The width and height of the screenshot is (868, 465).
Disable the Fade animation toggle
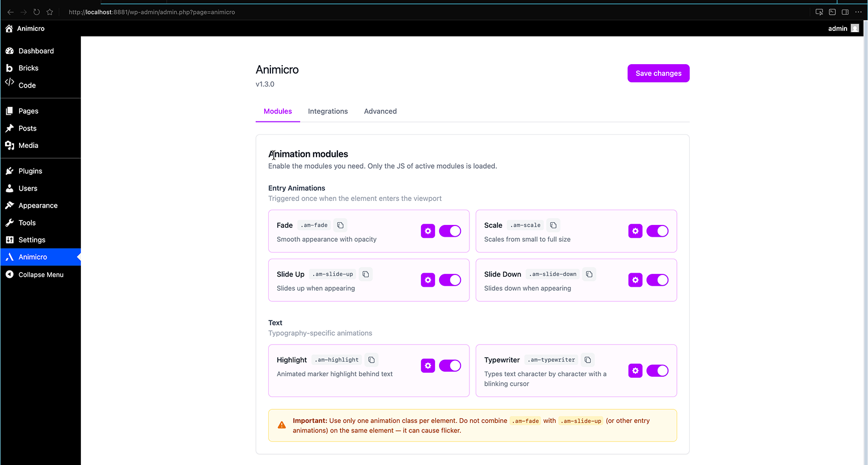(x=450, y=231)
